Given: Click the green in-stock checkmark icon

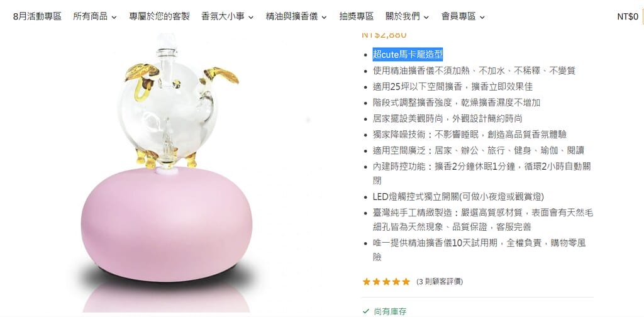Looking at the screenshot, I should click(365, 311).
